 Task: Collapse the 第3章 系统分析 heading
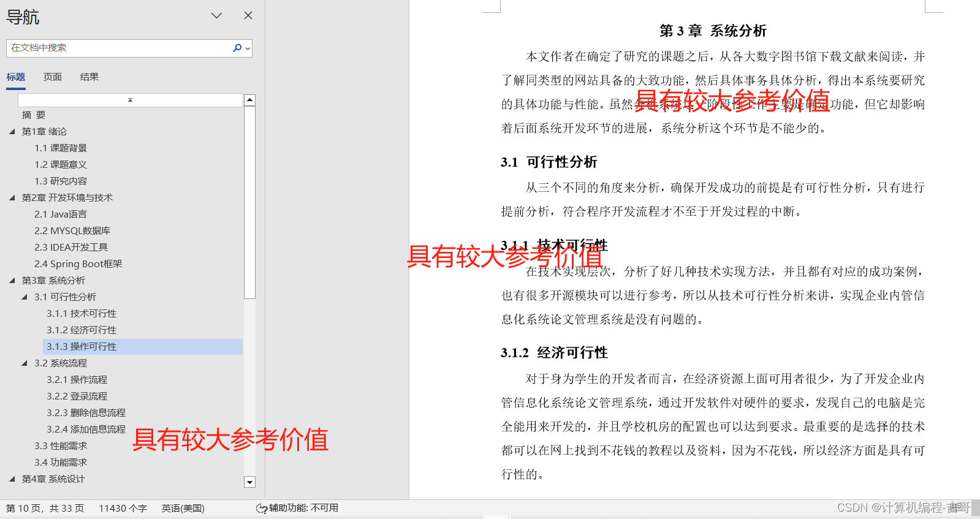coord(12,281)
